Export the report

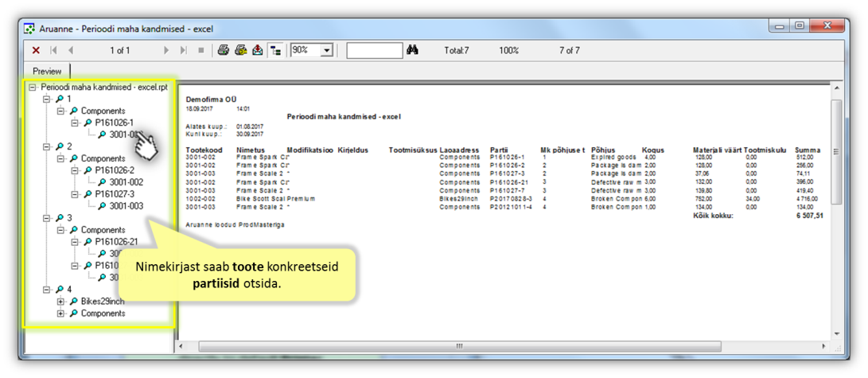click(x=258, y=50)
